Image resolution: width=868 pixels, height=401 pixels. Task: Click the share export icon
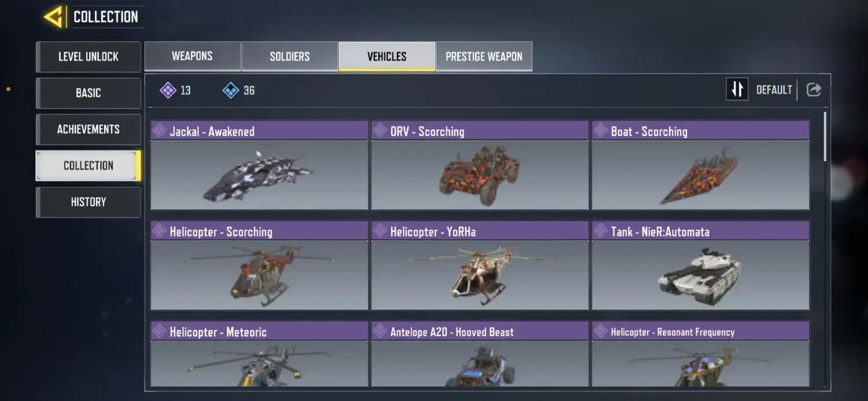click(x=814, y=90)
